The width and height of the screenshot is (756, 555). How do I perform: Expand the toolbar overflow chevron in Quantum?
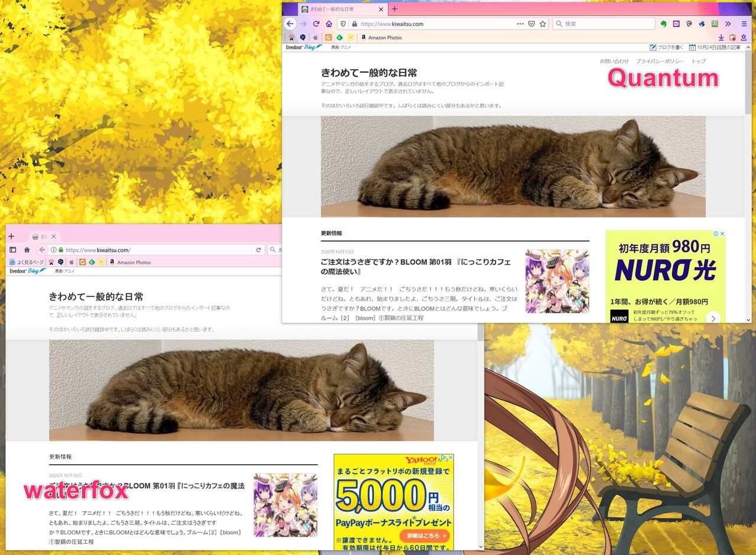(728, 24)
